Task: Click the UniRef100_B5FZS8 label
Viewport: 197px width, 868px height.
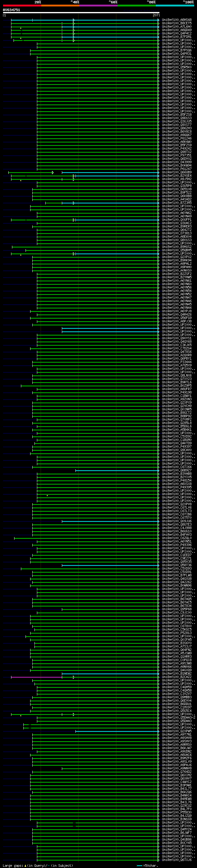Action: [177, 115]
